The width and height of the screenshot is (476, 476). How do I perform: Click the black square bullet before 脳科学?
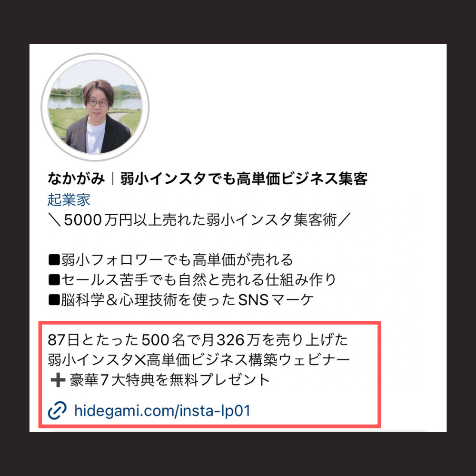(54, 300)
